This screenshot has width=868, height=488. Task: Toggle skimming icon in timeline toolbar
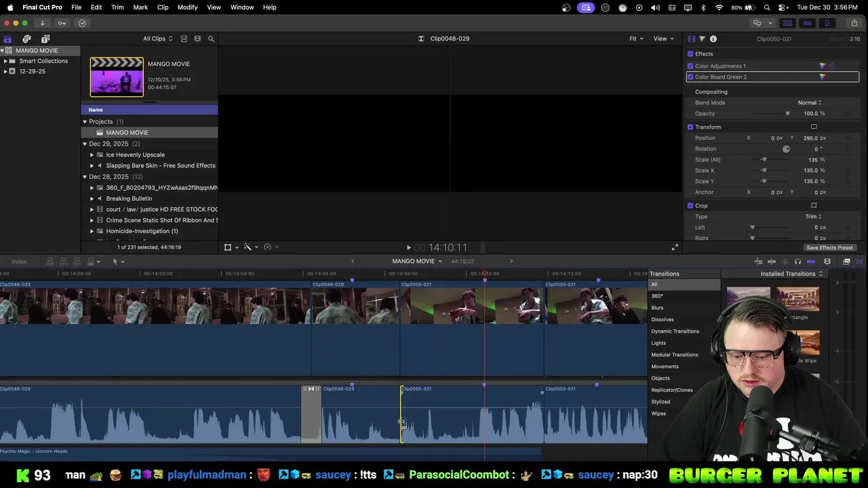(x=772, y=262)
